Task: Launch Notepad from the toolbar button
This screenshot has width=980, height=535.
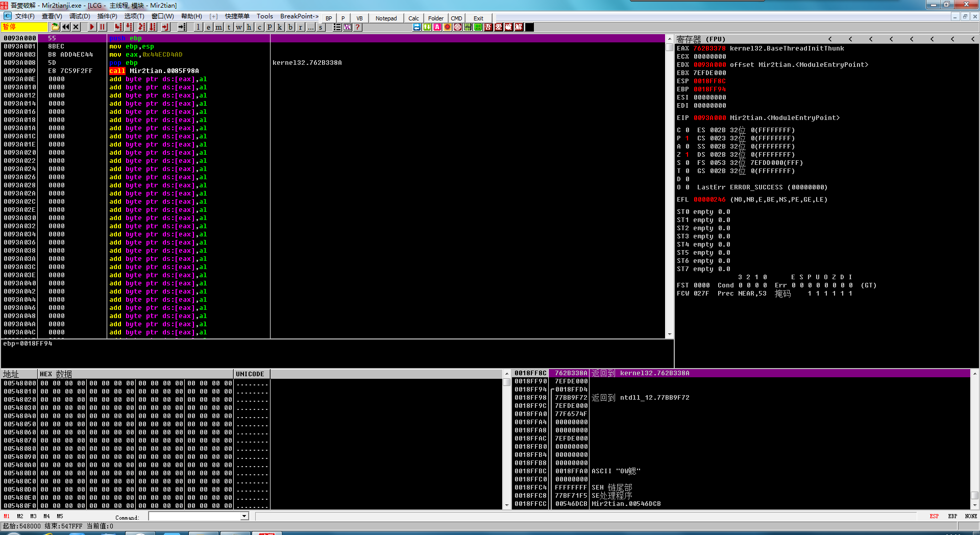Action: point(386,18)
